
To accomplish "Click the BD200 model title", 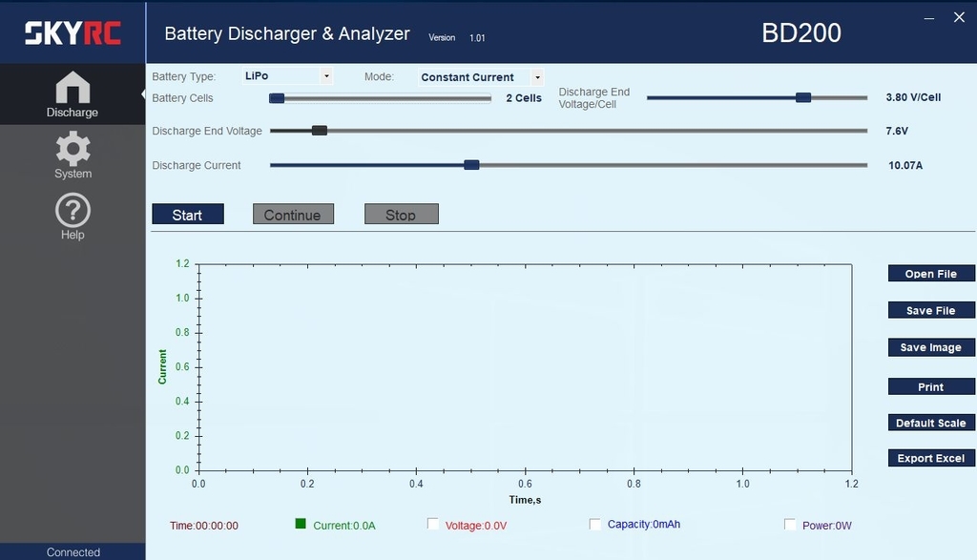I will tap(801, 33).
